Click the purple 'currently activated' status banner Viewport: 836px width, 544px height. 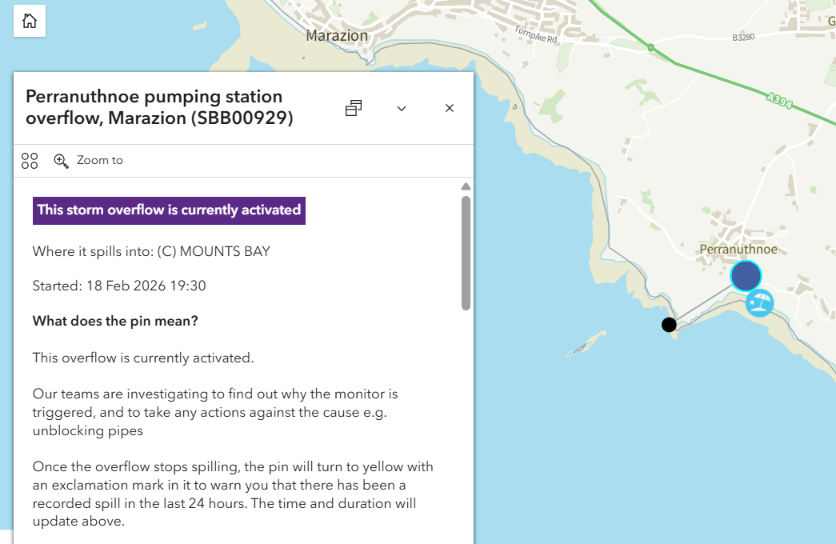169,210
